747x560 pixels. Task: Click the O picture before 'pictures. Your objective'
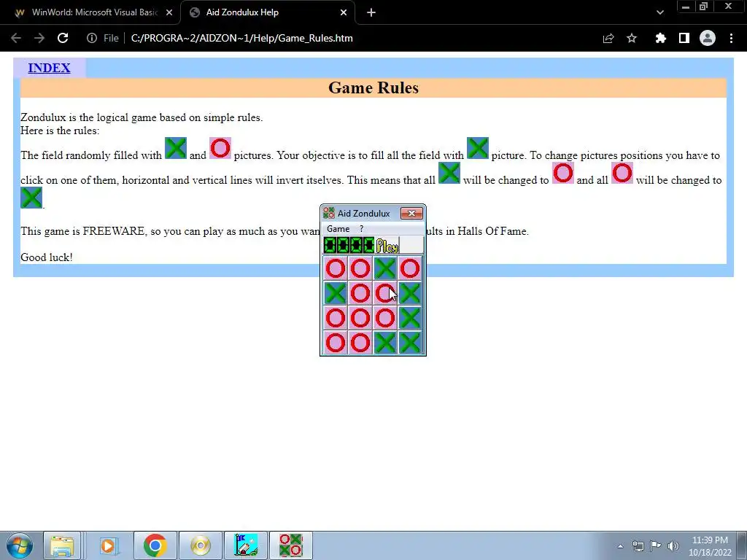[220, 148]
